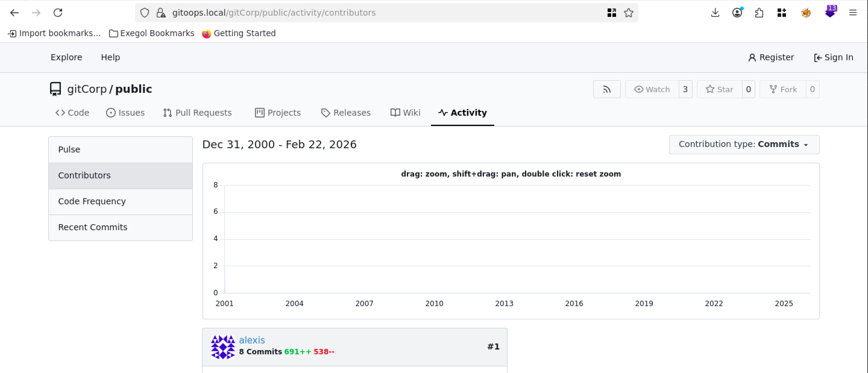Bookmark page with the star icon

pos(628,13)
